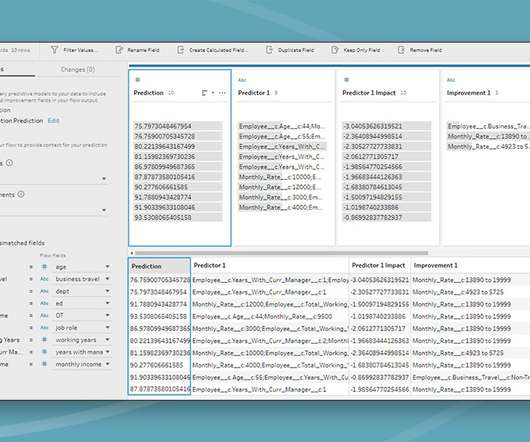The width and height of the screenshot is (530, 442).
Task: Click the number type icon beside years with mana
Action: pyautogui.click(x=44, y=352)
